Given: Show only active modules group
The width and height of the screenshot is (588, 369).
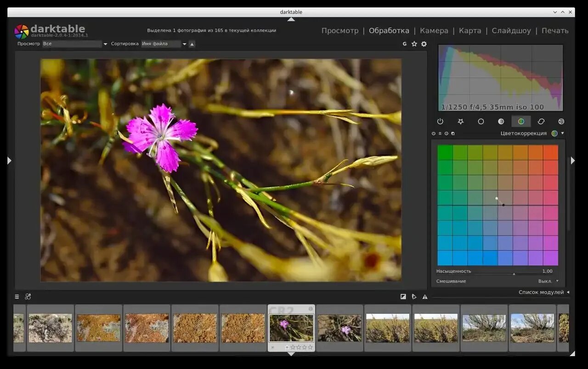Looking at the screenshot, I should coord(440,121).
